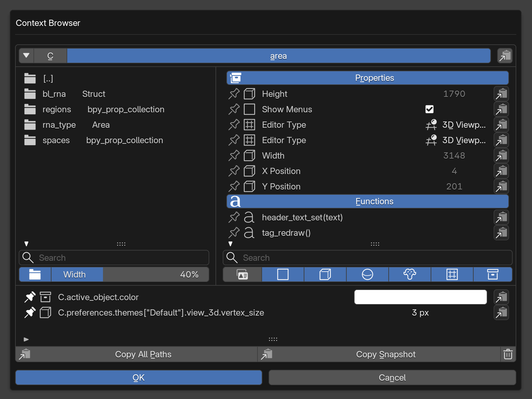Click Width value 3148
Viewport: 532px width, 399px height.
[454, 156]
